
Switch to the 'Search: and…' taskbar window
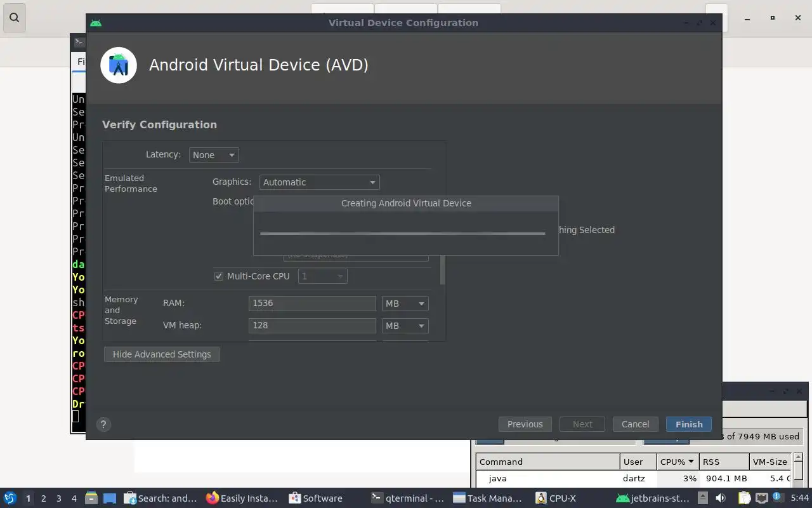tap(160, 498)
